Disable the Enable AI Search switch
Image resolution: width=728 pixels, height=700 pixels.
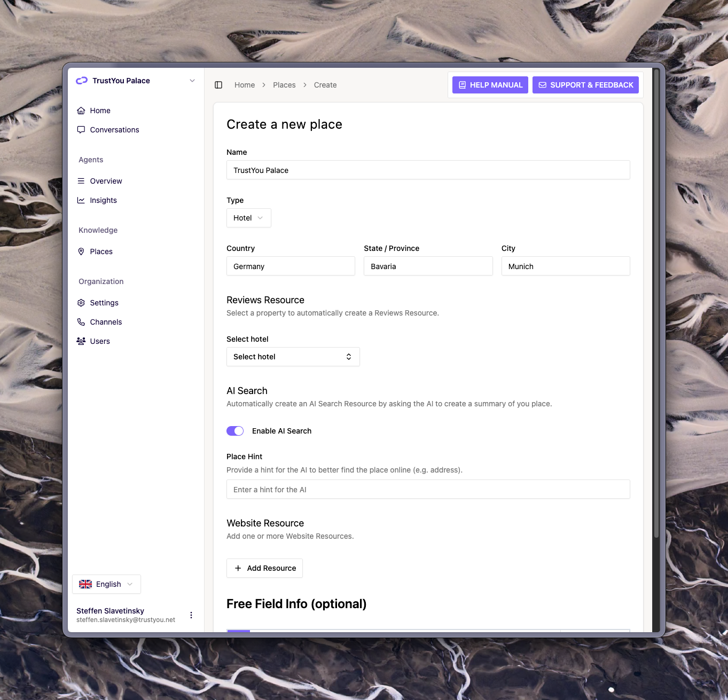pos(235,431)
